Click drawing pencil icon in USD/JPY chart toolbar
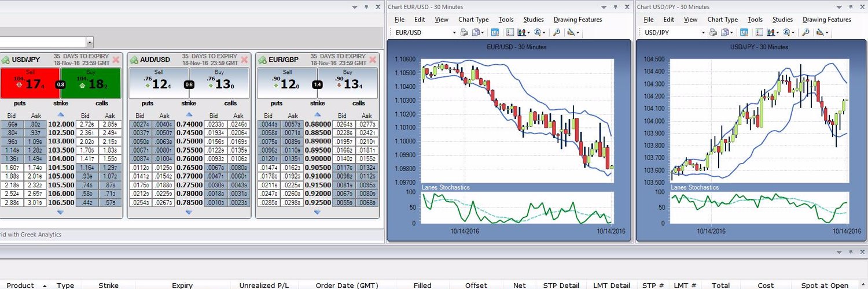Screen dimensions: 868x289 point(820,32)
